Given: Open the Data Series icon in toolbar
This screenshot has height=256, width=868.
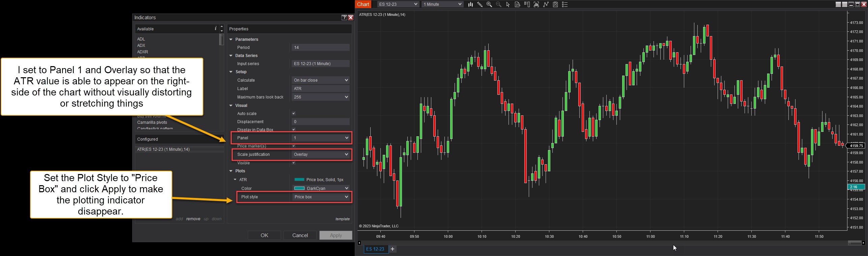Looking at the screenshot, I should pos(536,4).
